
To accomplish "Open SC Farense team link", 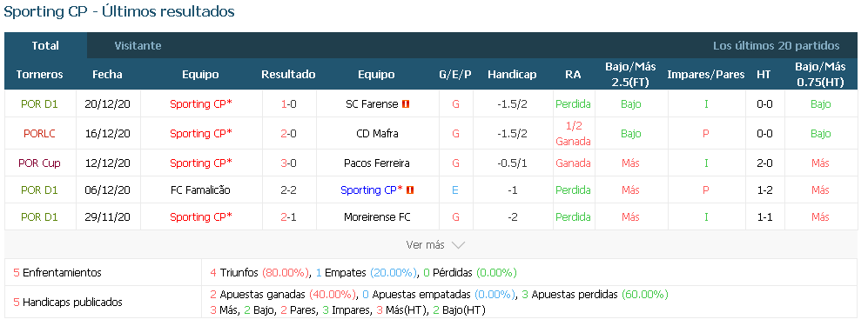I will 372,103.
